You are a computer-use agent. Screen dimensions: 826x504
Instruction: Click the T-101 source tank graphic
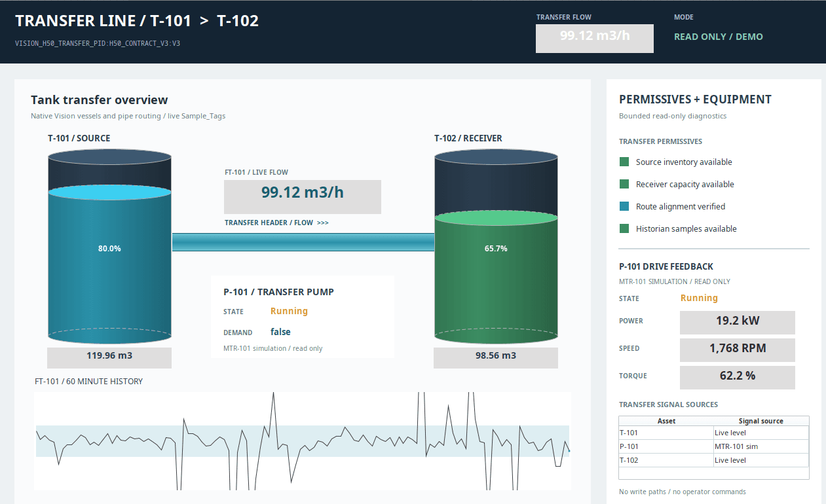(109, 246)
